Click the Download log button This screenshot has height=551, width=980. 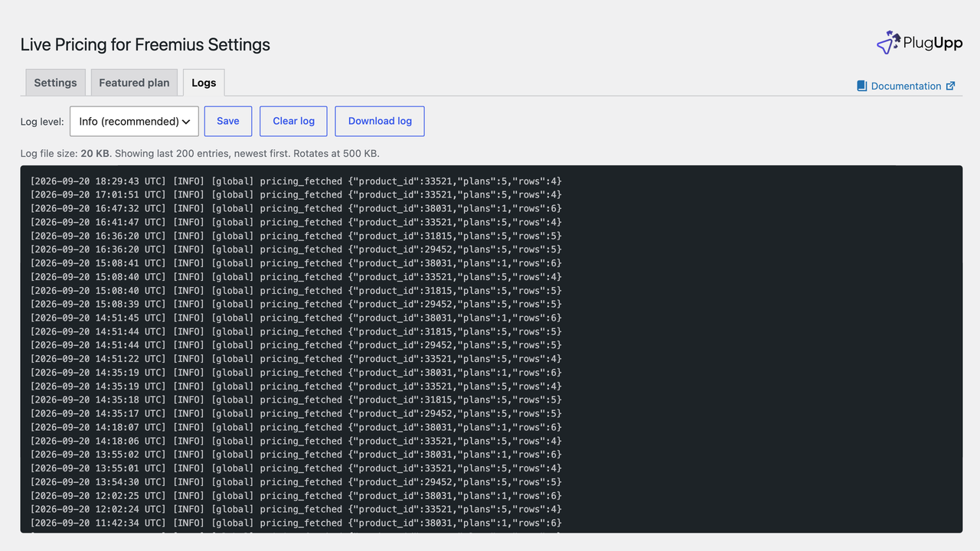(380, 121)
